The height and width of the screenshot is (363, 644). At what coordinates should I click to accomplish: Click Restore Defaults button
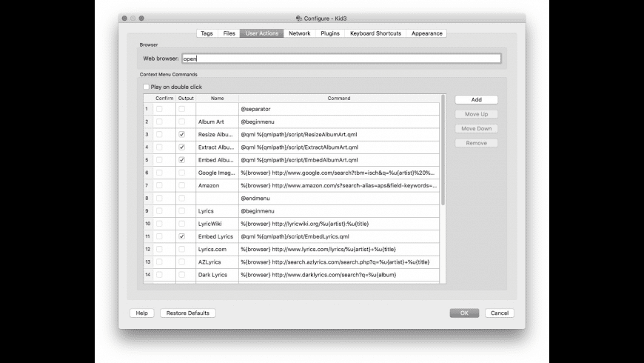pyautogui.click(x=188, y=313)
